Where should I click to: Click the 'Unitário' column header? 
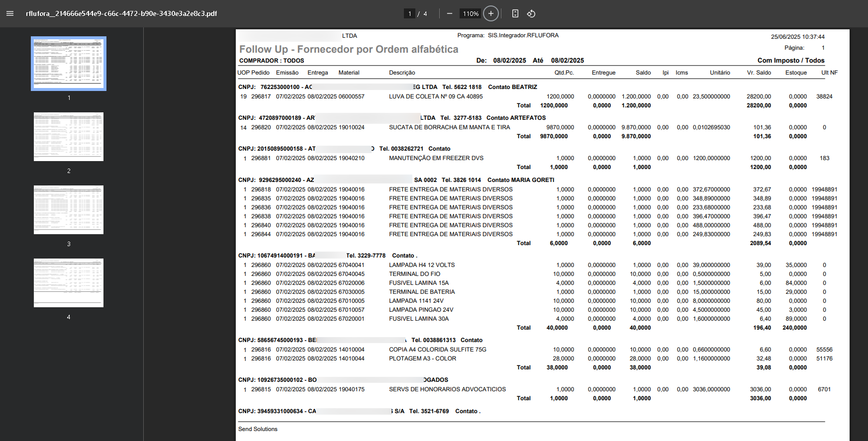720,73
